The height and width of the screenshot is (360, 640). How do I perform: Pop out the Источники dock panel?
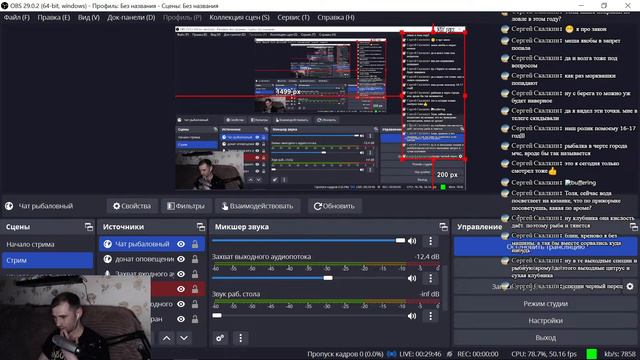(200, 227)
